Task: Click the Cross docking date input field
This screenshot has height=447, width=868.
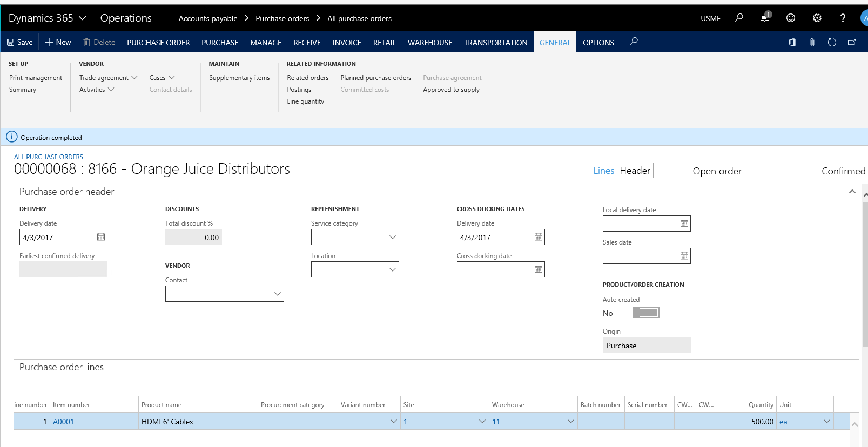Action: (494, 269)
